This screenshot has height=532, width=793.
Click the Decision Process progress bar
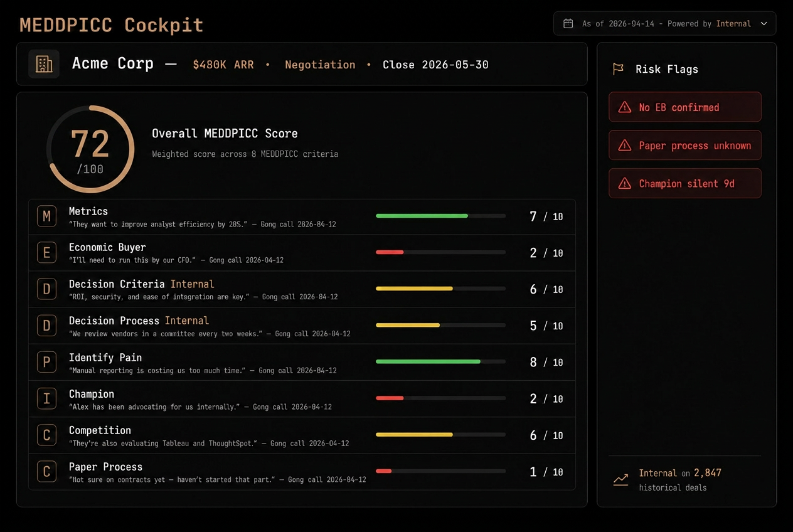(x=440, y=325)
